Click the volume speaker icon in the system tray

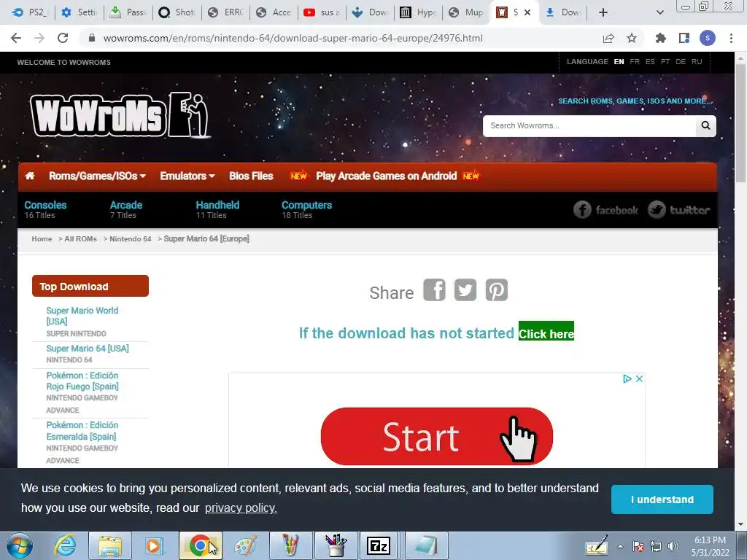pyautogui.click(x=673, y=546)
